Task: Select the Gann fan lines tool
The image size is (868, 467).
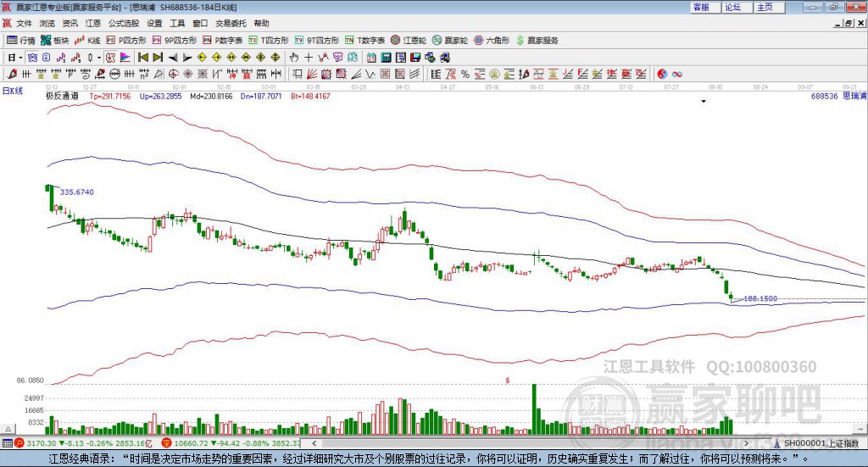Action: point(311,74)
